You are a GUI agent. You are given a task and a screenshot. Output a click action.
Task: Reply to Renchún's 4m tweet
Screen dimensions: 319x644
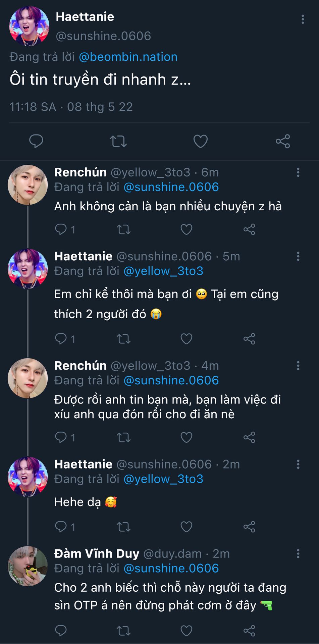point(61,437)
